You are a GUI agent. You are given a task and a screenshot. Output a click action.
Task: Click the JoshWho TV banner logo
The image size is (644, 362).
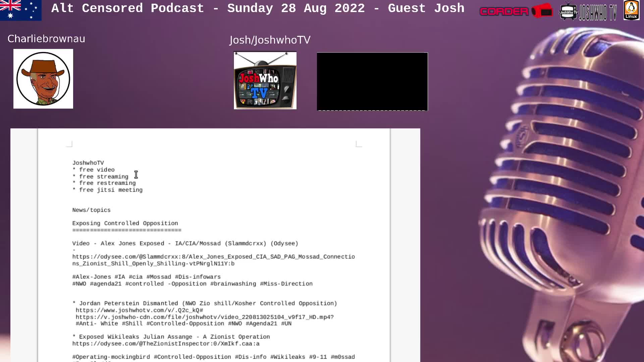point(588,12)
